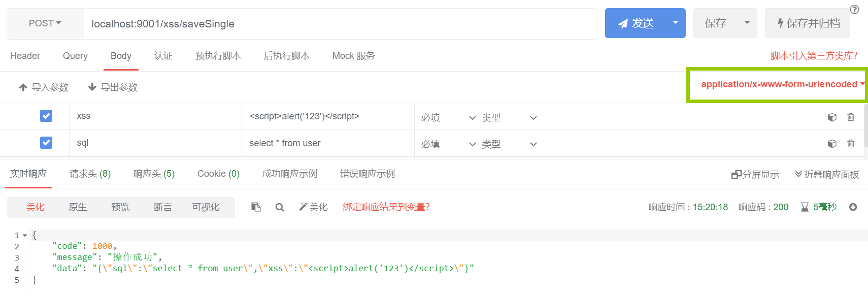
Task: Select the 美化 response view tab
Action: coord(36,207)
